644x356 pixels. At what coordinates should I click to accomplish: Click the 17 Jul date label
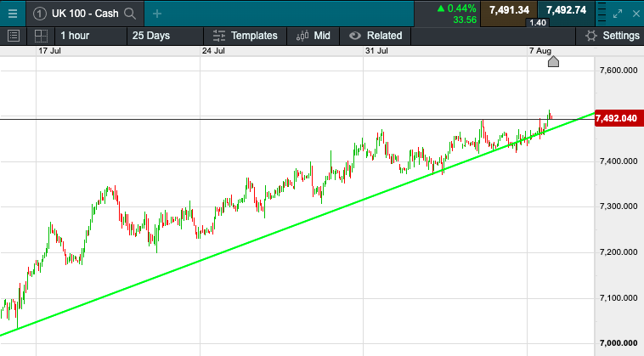pos(49,51)
